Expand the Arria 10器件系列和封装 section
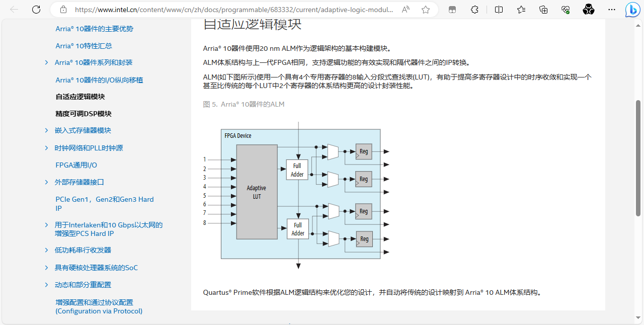Image resolution: width=644 pixels, height=325 pixels. pos(46,62)
